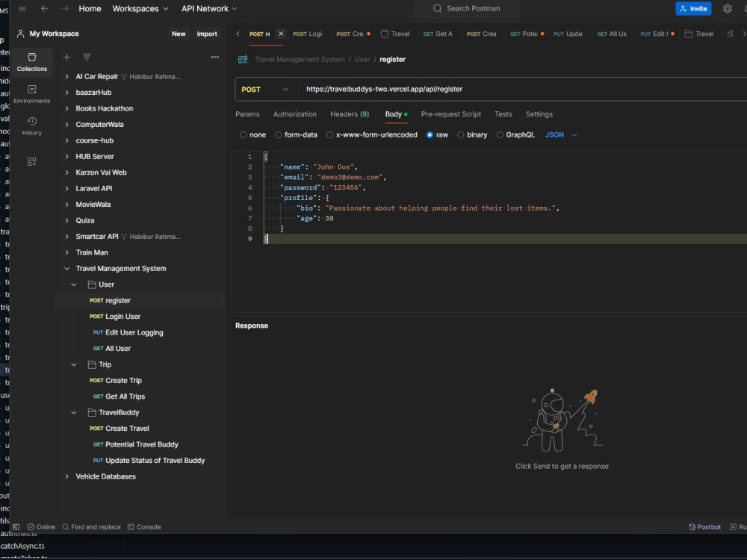The width and height of the screenshot is (747, 560).
Task: Open the GET All User request
Action: [x=112, y=349]
